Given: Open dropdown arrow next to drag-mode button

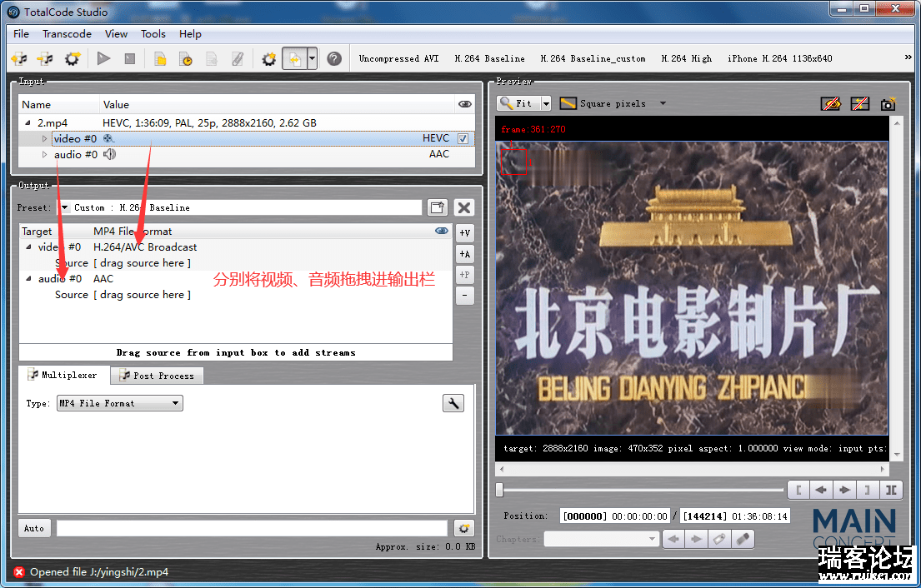Looking at the screenshot, I should pos(313,58).
